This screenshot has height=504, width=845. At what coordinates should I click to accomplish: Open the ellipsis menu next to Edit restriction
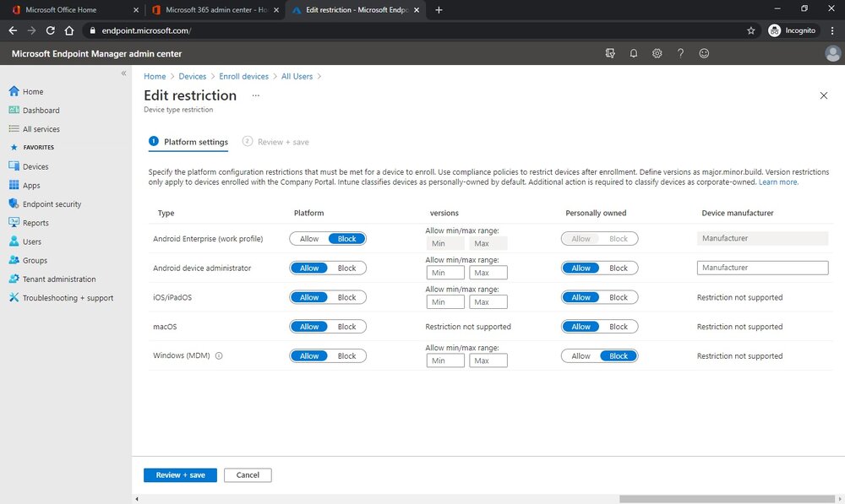tap(255, 95)
